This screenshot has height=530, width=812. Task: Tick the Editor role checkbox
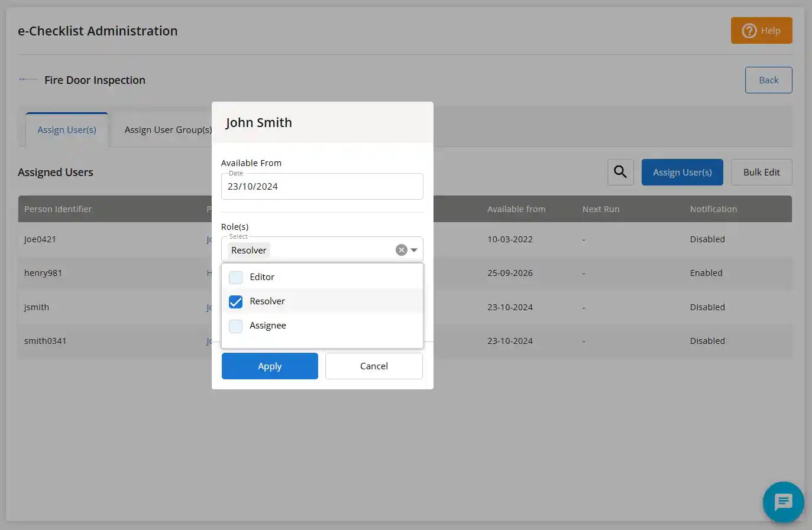click(235, 277)
